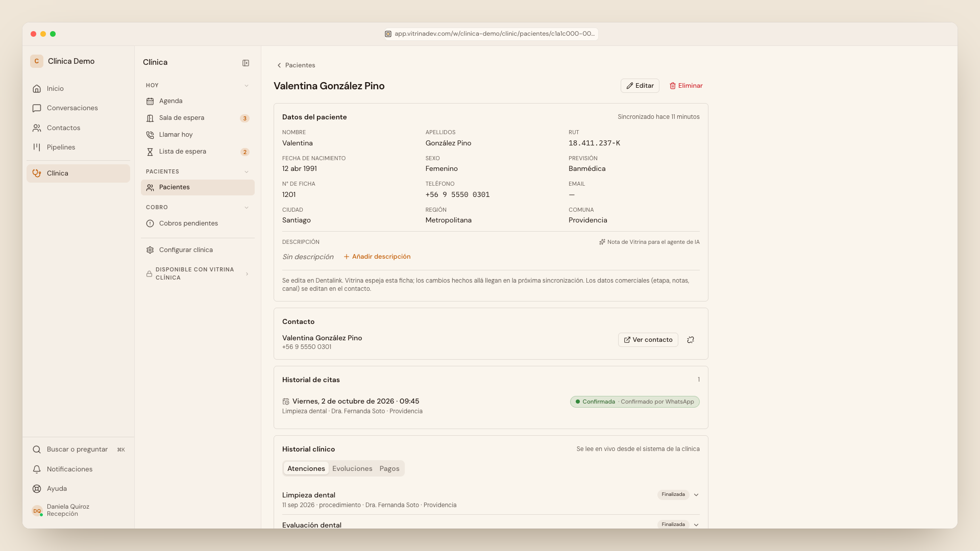Click site info icon in address bar

click(388, 34)
